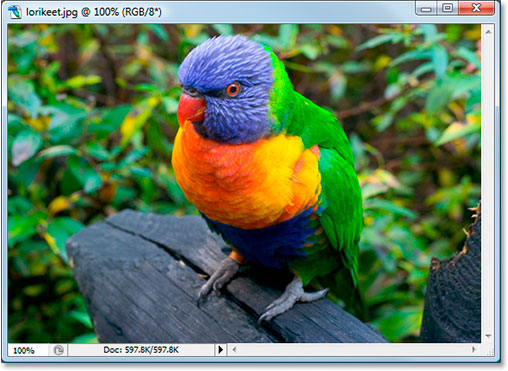Click the window resize grip corner
The height and width of the screenshot is (371, 508).
click(489, 351)
